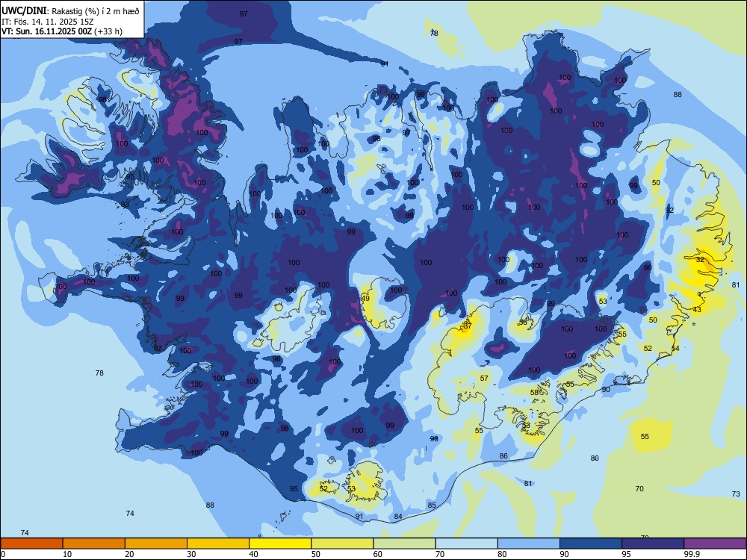This screenshot has height=560, width=747.
Task: Click the 20–30 legend color swatch
Action: coord(156,544)
